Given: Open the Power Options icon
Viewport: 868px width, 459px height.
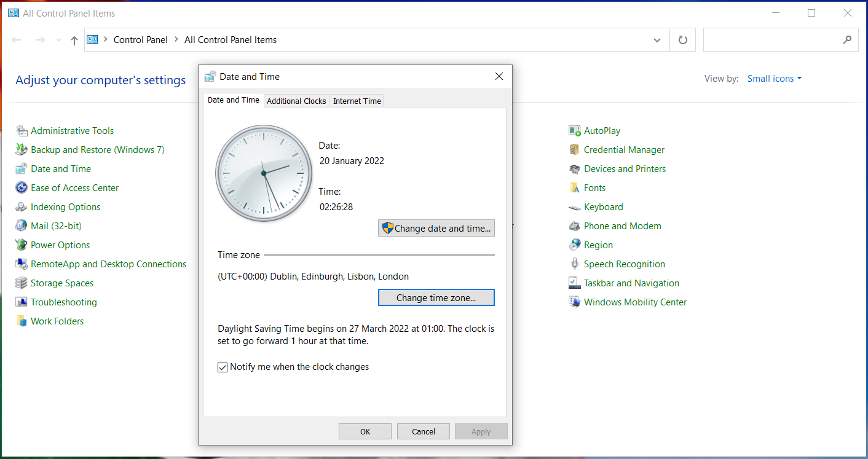Looking at the screenshot, I should (22, 245).
